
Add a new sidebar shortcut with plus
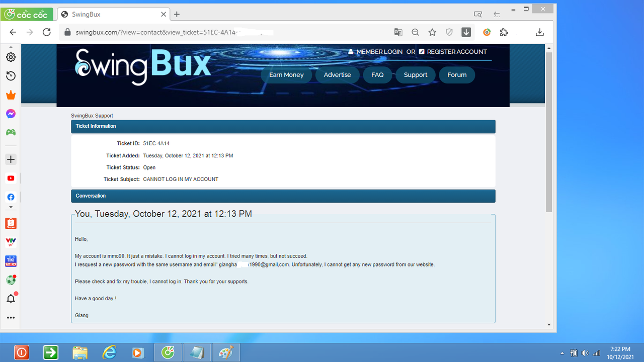(x=11, y=159)
